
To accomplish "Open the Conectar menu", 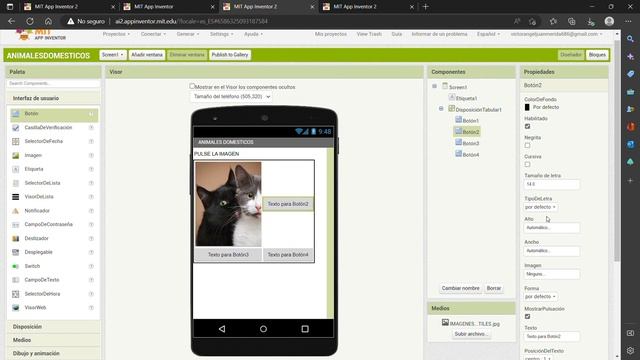I will (153, 34).
